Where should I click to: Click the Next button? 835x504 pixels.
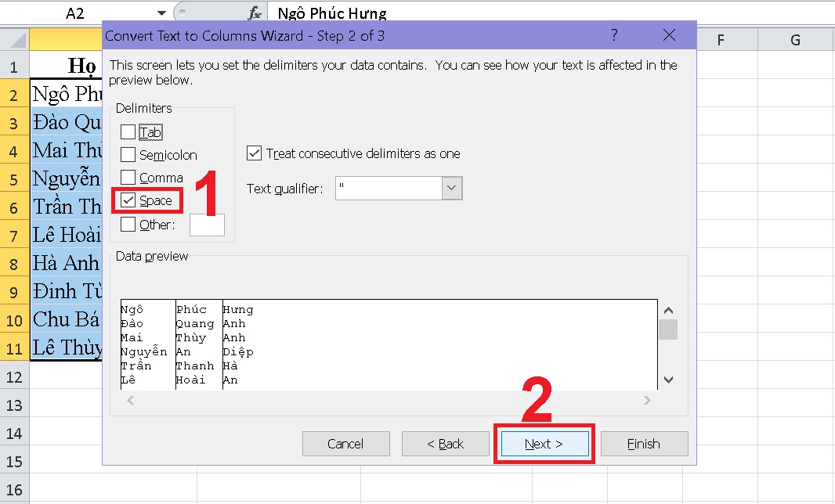(544, 444)
